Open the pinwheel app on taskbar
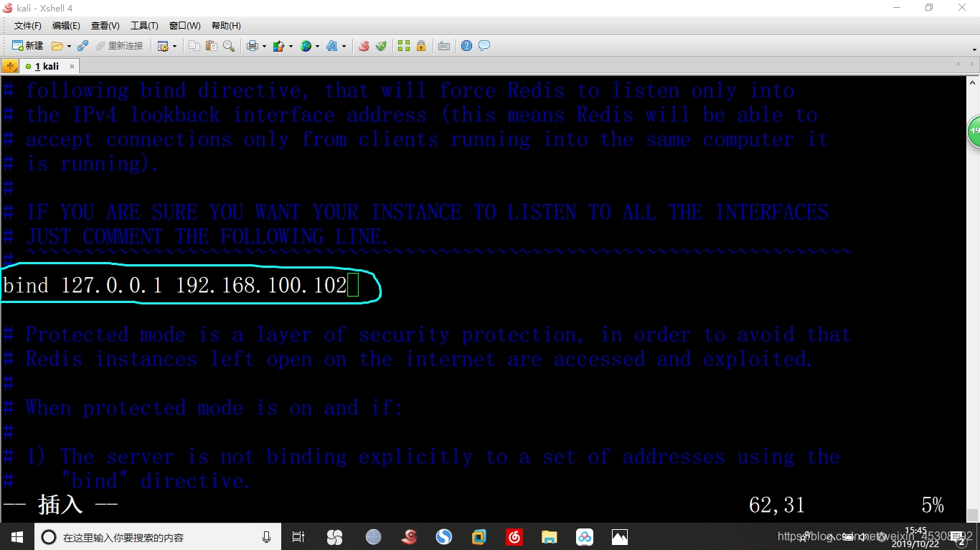 click(x=334, y=537)
